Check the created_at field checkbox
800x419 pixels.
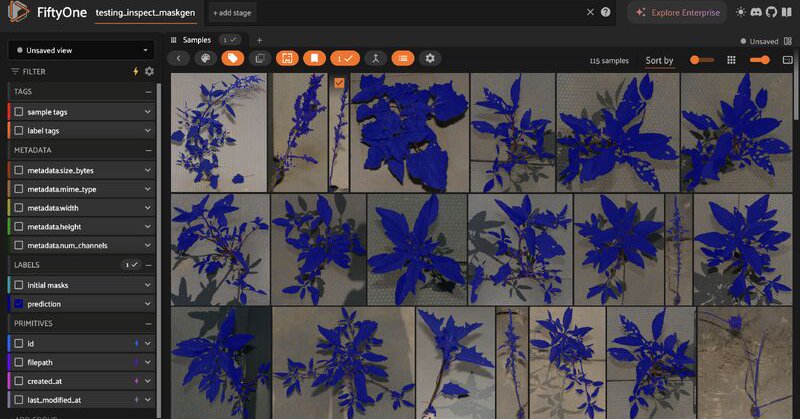[19, 381]
